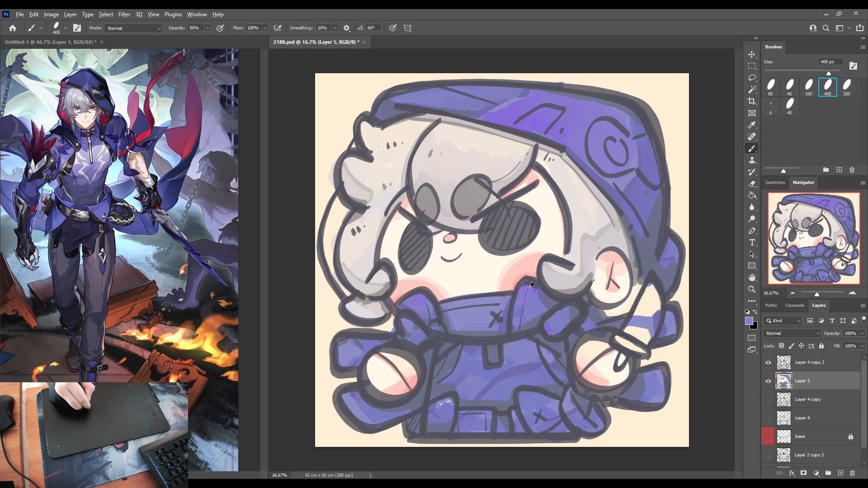This screenshot has height=488, width=868.
Task: Select the Paint Bucket tool
Action: pyautogui.click(x=752, y=196)
